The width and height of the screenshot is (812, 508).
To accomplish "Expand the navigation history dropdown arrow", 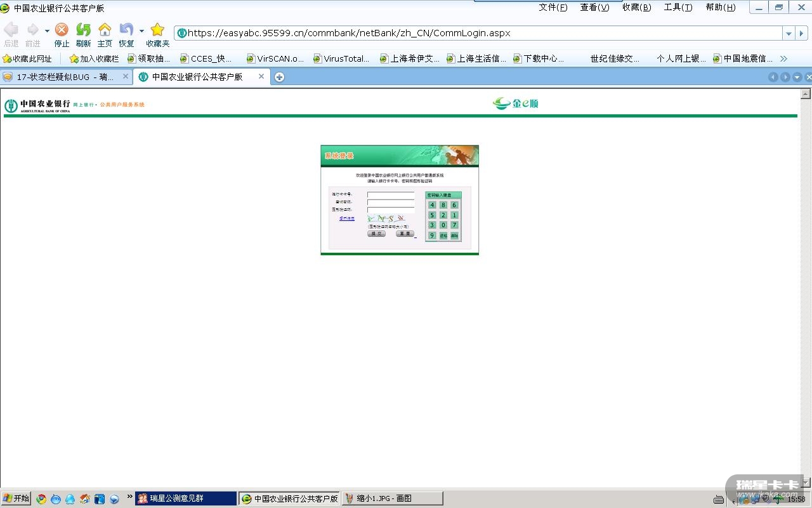I will (47, 30).
